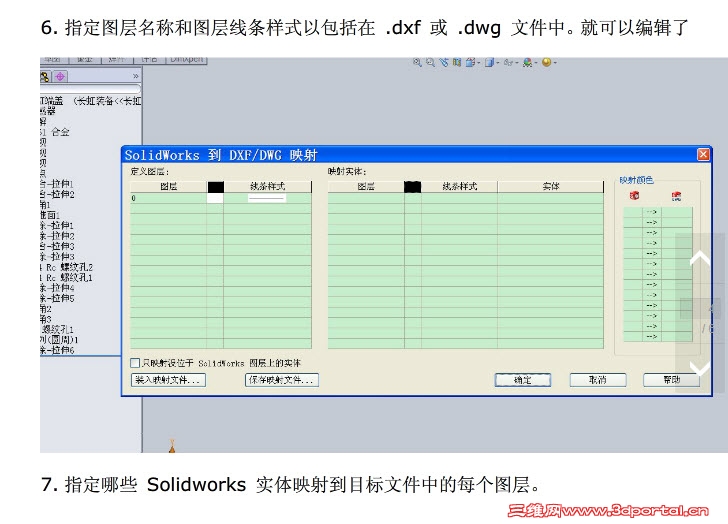Screen dimensions: 728x524
Task: Switch to the DimXpert command tab
Action: pyautogui.click(x=187, y=59)
